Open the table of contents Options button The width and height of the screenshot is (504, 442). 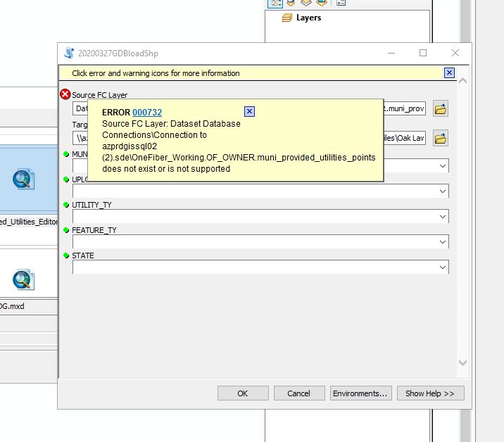[341, 3]
